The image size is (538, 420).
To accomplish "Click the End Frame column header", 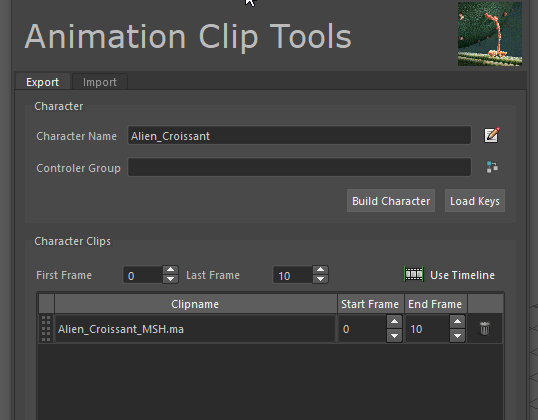I will pos(435,304).
